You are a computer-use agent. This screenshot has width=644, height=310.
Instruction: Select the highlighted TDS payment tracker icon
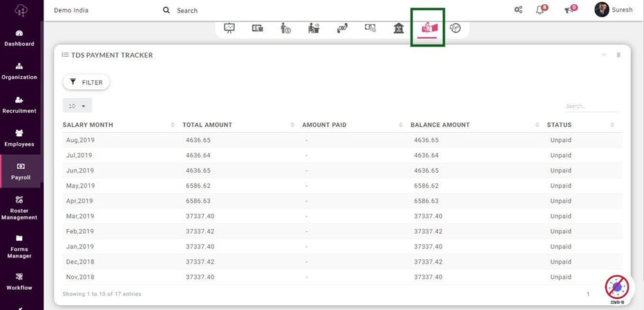428,28
